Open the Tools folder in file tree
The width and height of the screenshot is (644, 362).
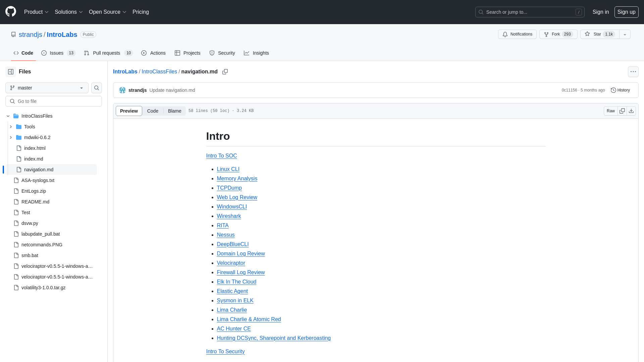tap(30, 127)
